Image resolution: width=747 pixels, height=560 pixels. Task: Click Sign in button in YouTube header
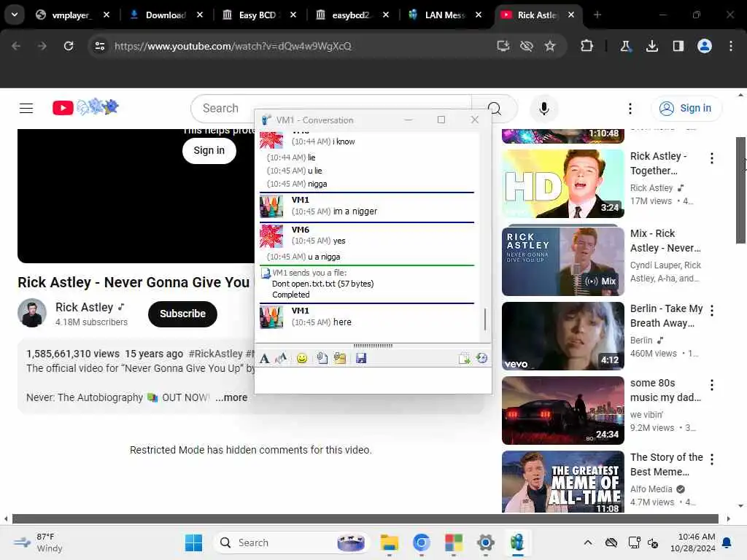tap(686, 109)
